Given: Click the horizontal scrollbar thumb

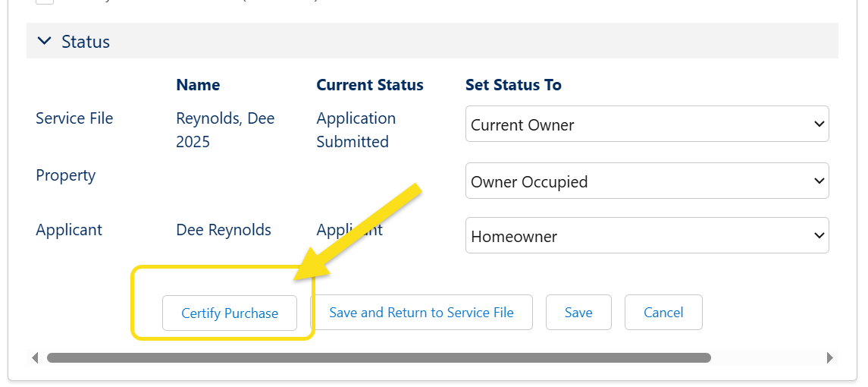Looking at the screenshot, I should tap(379, 357).
